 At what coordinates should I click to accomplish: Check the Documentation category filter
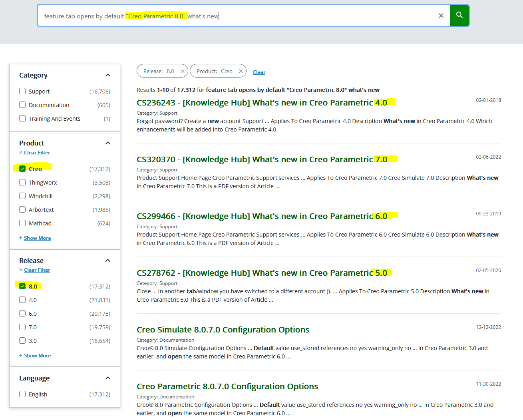coord(22,105)
